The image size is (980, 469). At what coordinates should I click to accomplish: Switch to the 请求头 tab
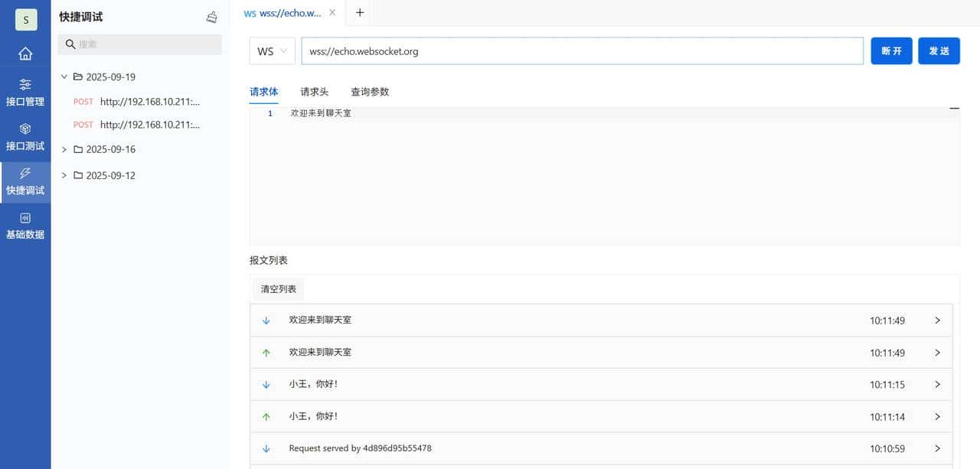click(x=314, y=91)
